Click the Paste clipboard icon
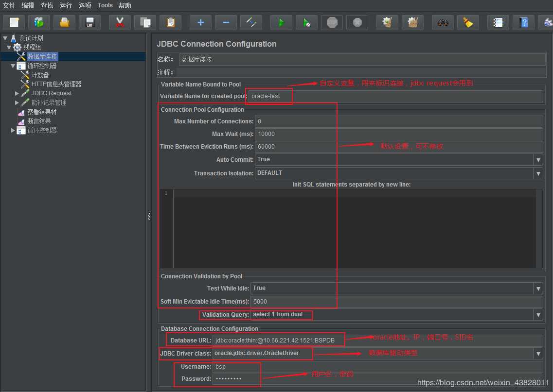The image size is (553, 392). (x=170, y=22)
